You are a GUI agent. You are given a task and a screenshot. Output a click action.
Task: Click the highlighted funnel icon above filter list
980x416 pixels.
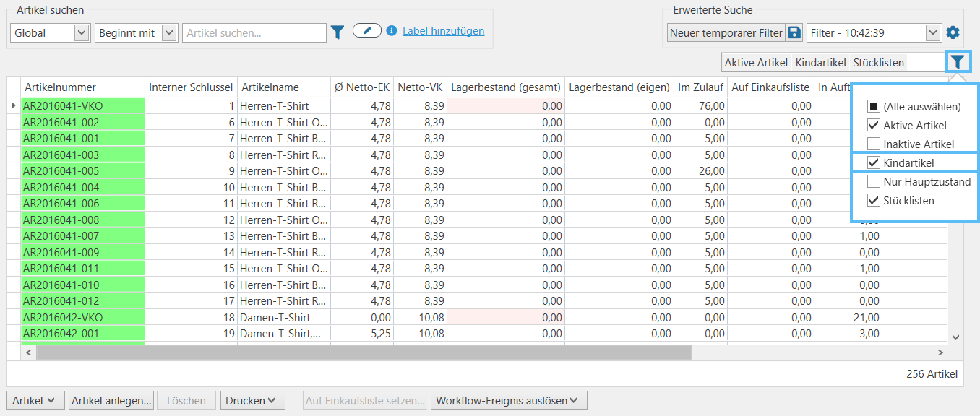(x=958, y=62)
